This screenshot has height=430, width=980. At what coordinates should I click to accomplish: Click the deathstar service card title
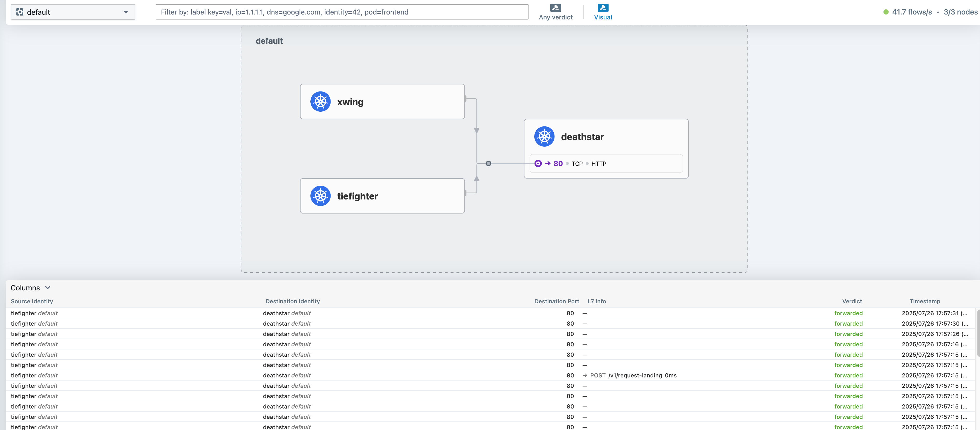pos(582,137)
